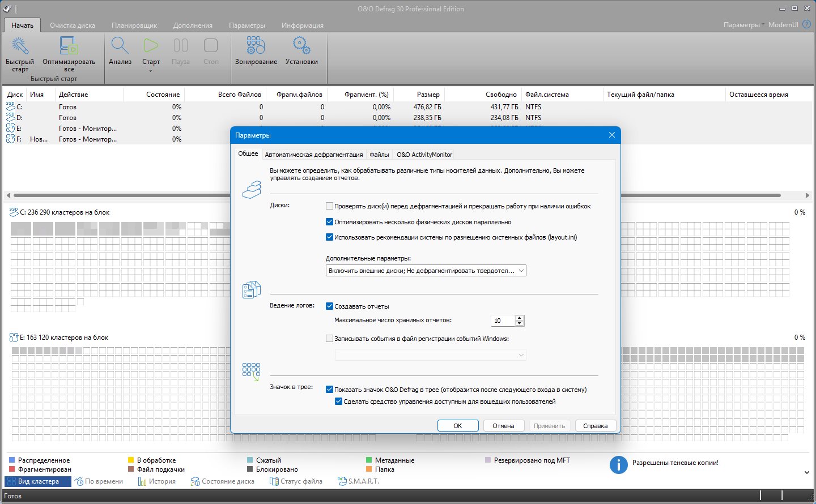Open the Планировщик ribbon tab
The image size is (816, 504).
(x=134, y=25)
